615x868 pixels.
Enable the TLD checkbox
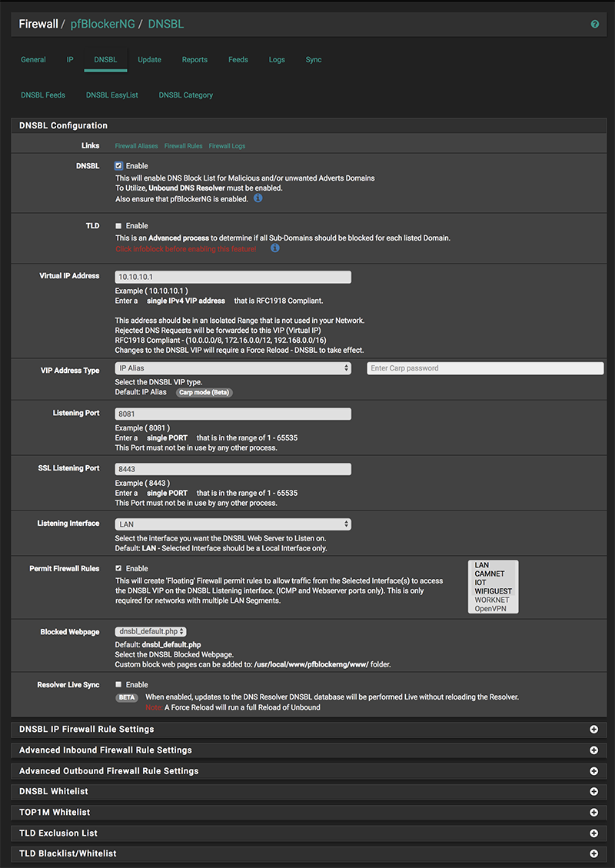tap(118, 226)
